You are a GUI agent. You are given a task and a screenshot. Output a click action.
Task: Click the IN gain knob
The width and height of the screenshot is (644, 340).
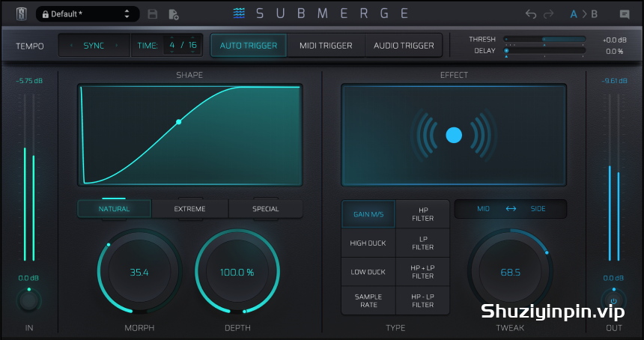[x=28, y=301]
